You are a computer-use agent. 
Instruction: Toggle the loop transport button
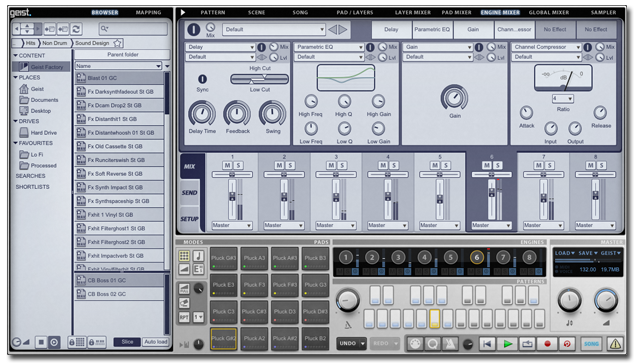pyautogui.click(x=527, y=344)
